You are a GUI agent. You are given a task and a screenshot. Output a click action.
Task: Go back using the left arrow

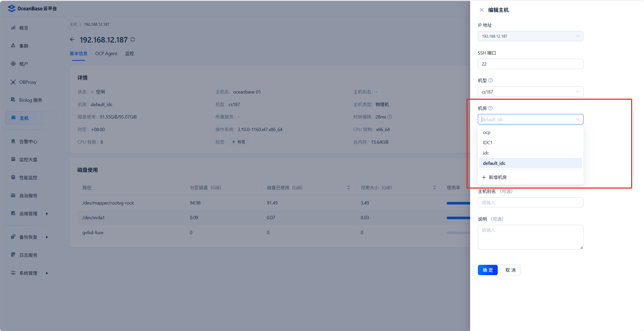(x=72, y=39)
